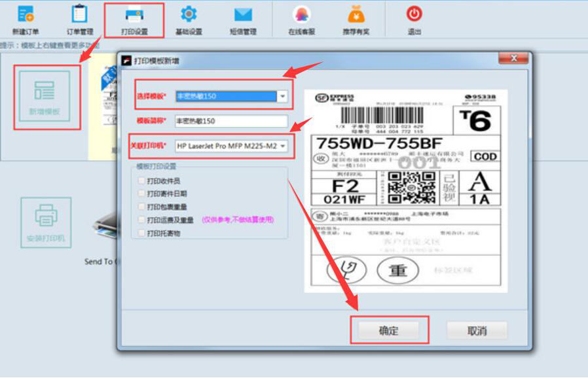The image size is (588, 378).
Task: Click the 推荐有奖 reward icon
Action: pyautogui.click(x=356, y=20)
